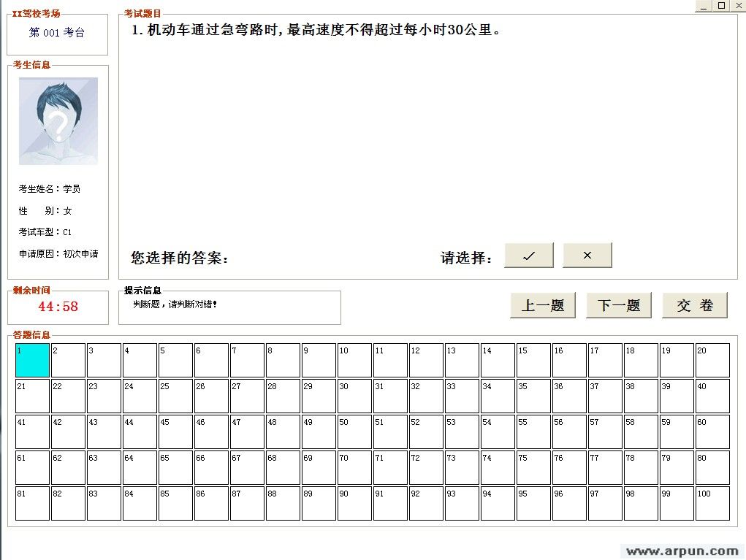Click 交卷 to submit the exam
Viewport: 746px width, 560px height.
coord(693,305)
